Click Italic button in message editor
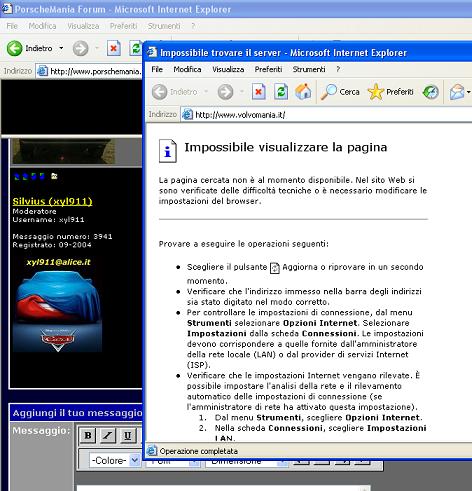 (108, 435)
